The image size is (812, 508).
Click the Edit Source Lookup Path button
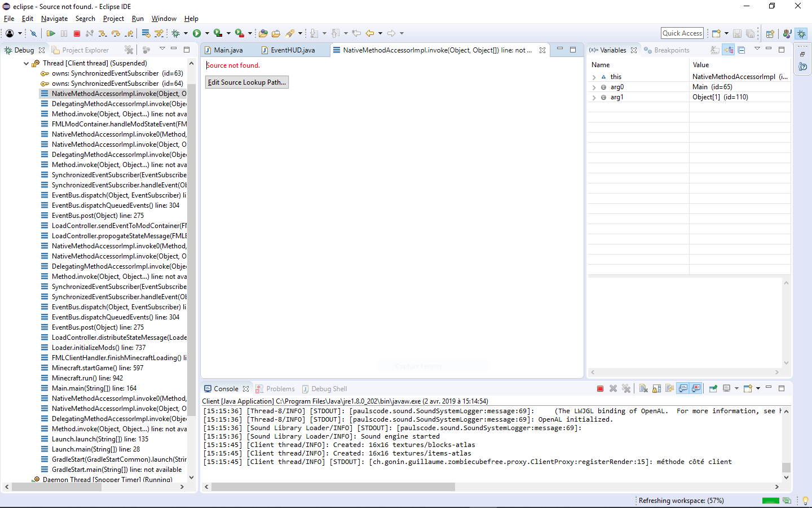tap(247, 82)
